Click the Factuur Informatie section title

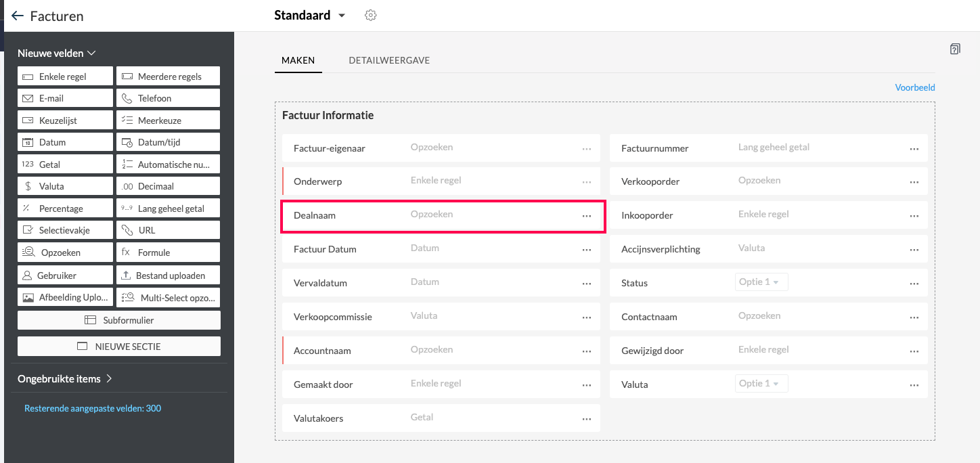[328, 115]
